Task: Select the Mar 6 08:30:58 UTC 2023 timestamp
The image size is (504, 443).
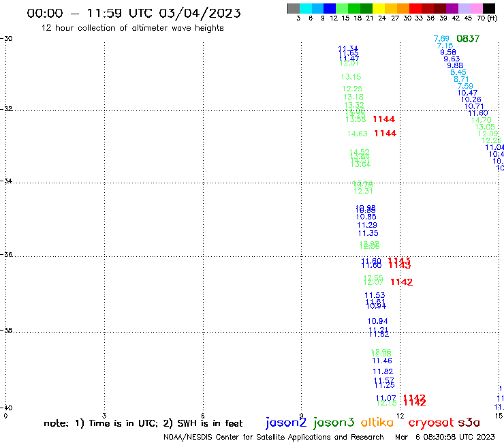Action: click(445, 438)
